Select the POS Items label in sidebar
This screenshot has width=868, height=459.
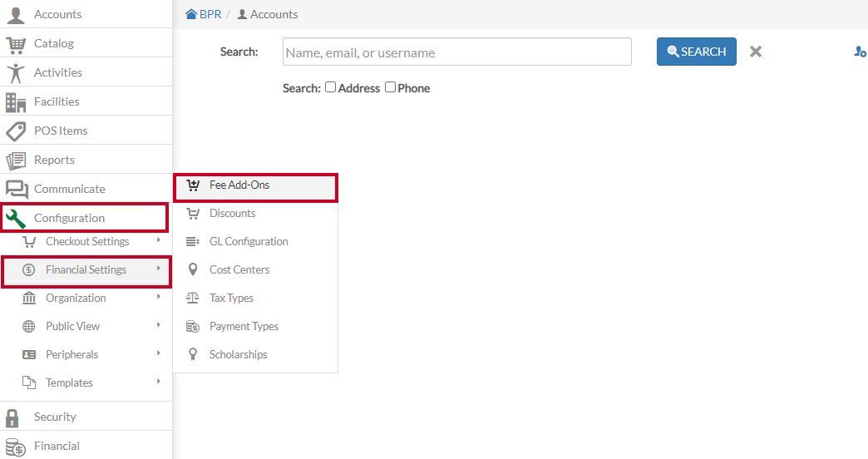(x=61, y=131)
